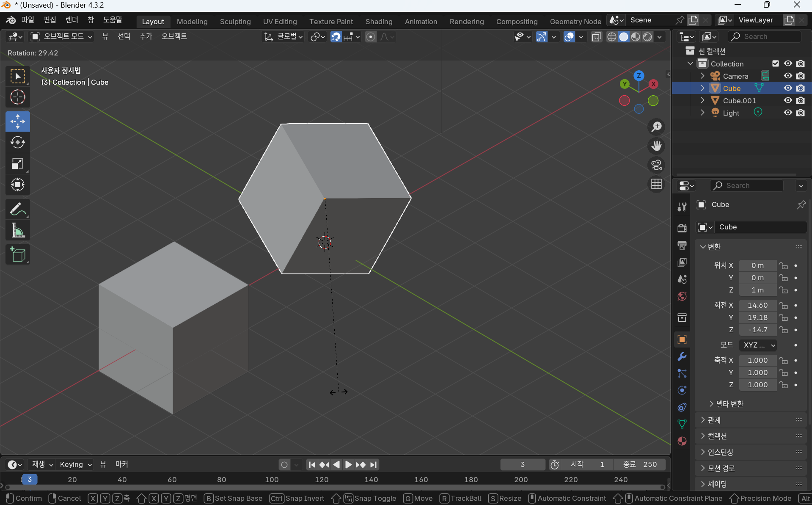This screenshot has width=812, height=505.
Task: Open the Physics properties tab
Action: point(682,390)
